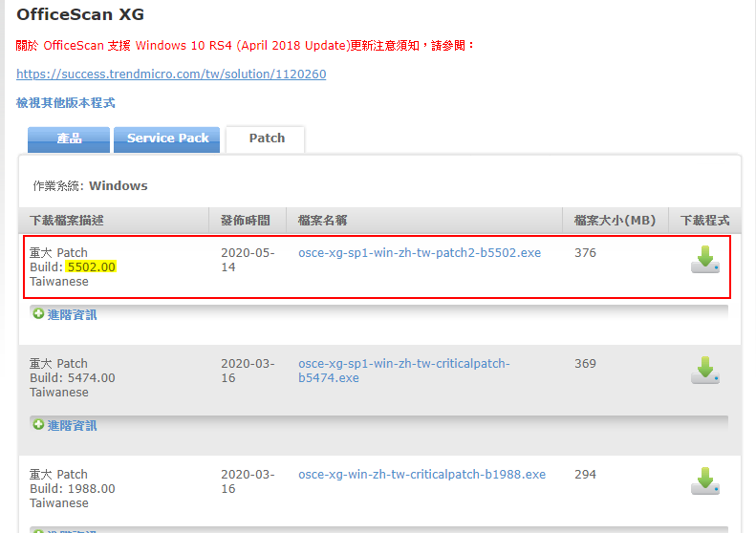Click the 檔案大小(MB) column header
Screen dimensions: 756x533
click(616, 221)
